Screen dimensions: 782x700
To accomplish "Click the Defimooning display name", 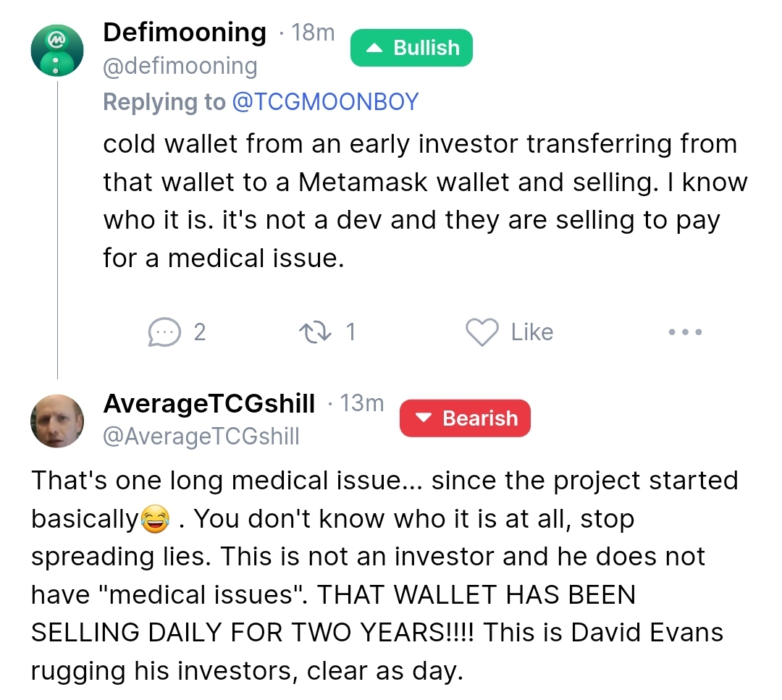I will (x=185, y=33).
